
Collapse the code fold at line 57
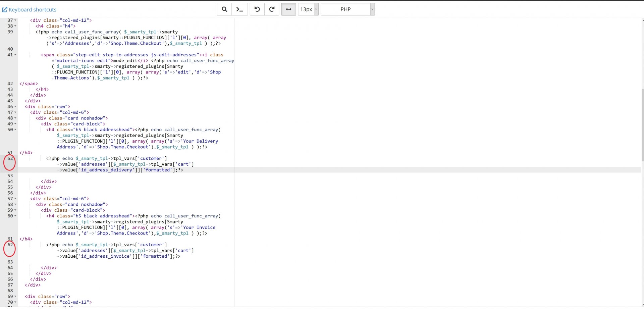15,199
